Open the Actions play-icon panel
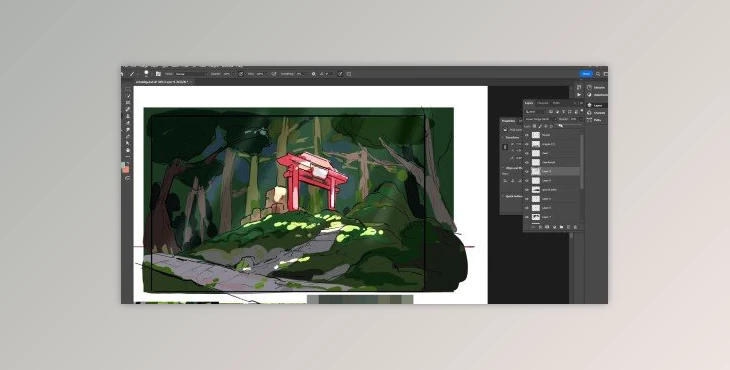The image size is (730, 370). click(579, 94)
